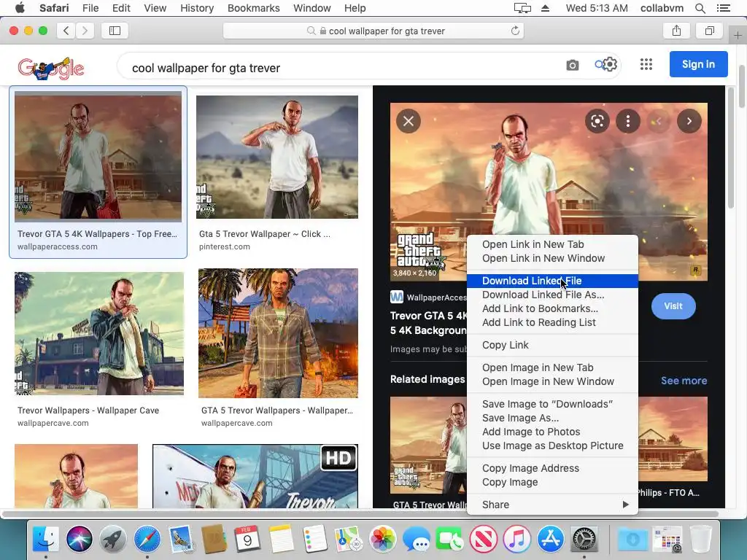Select GTA 5 Trevor Wallpapers gas can thumbnail
The height and width of the screenshot is (560, 747).
(x=278, y=332)
